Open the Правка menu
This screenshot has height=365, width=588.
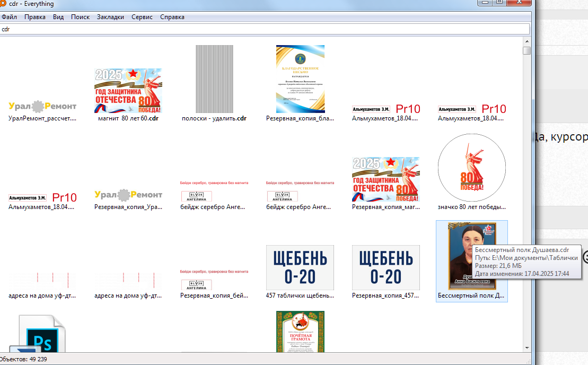pyautogui.click(x=35, y=17)
